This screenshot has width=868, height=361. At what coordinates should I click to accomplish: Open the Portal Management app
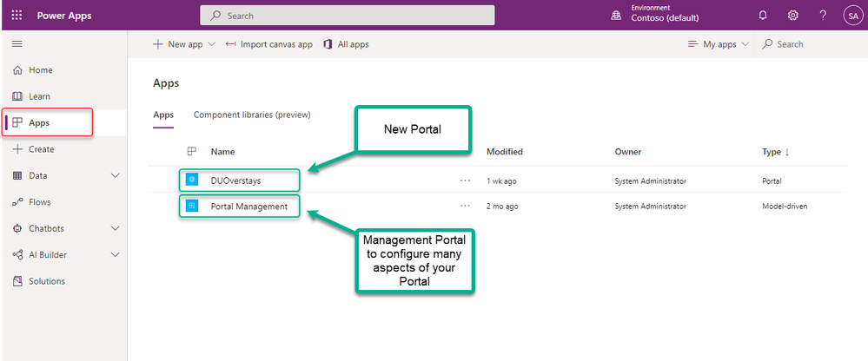point(249,207)
